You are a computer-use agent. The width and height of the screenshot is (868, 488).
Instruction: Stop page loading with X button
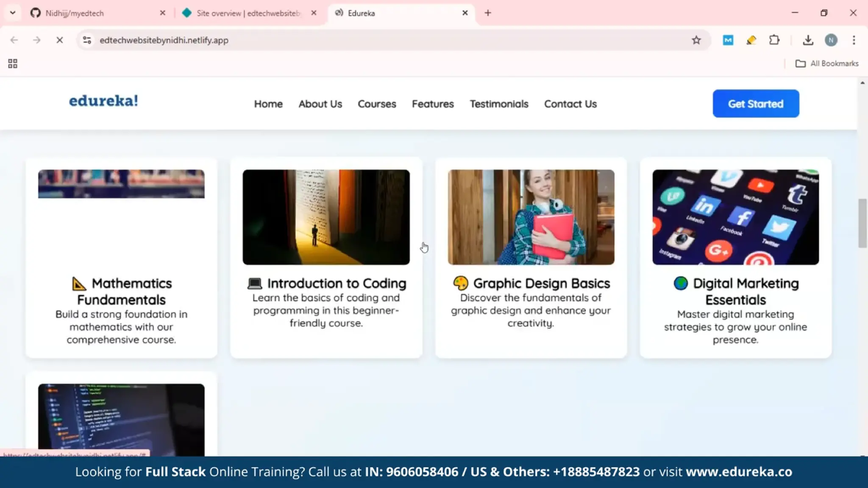[60, 40]
